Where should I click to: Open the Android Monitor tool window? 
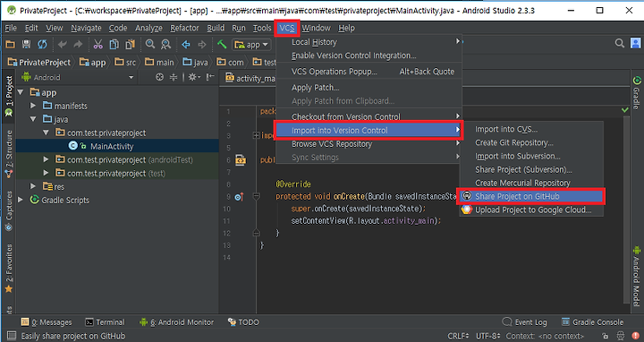pos(176,322)
